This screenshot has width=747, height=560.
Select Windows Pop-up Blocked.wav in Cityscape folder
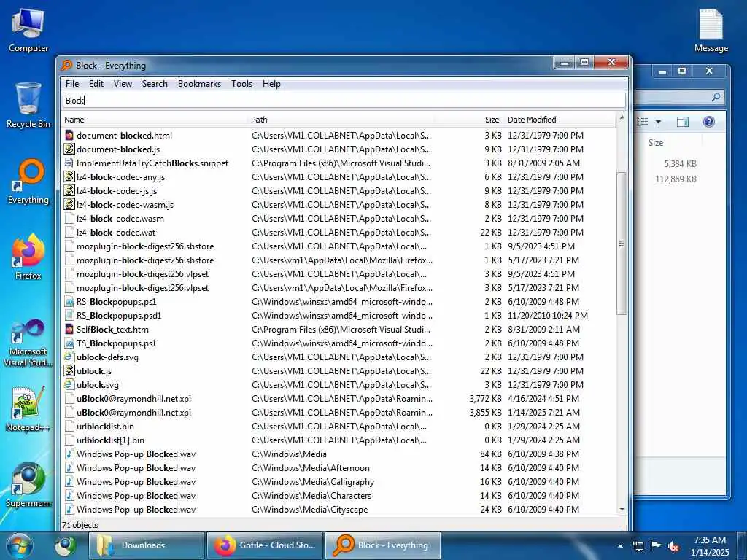(x=339, y=510)
